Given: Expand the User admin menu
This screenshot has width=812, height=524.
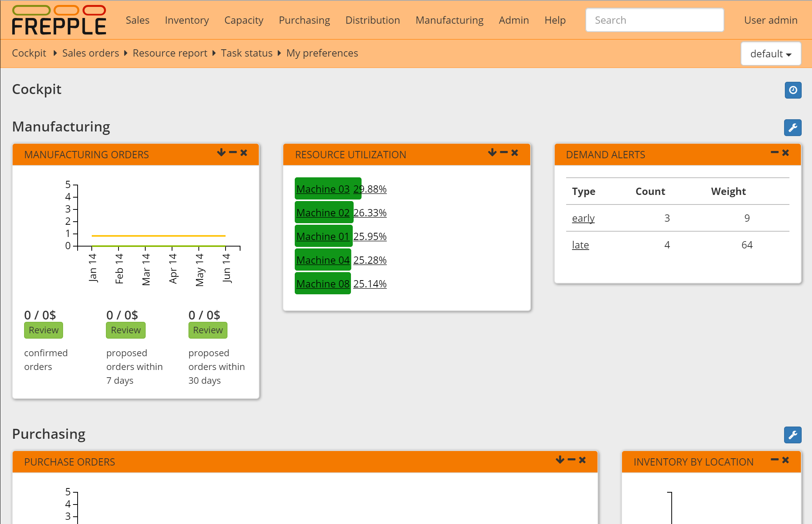Looking at the screenshot, I should (x=770, y=20).
